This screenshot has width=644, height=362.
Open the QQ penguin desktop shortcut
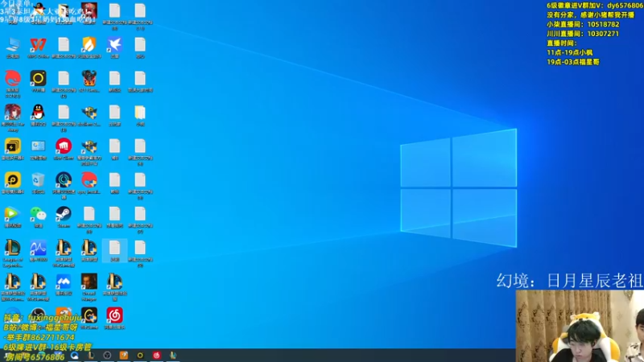pos(38,112)
